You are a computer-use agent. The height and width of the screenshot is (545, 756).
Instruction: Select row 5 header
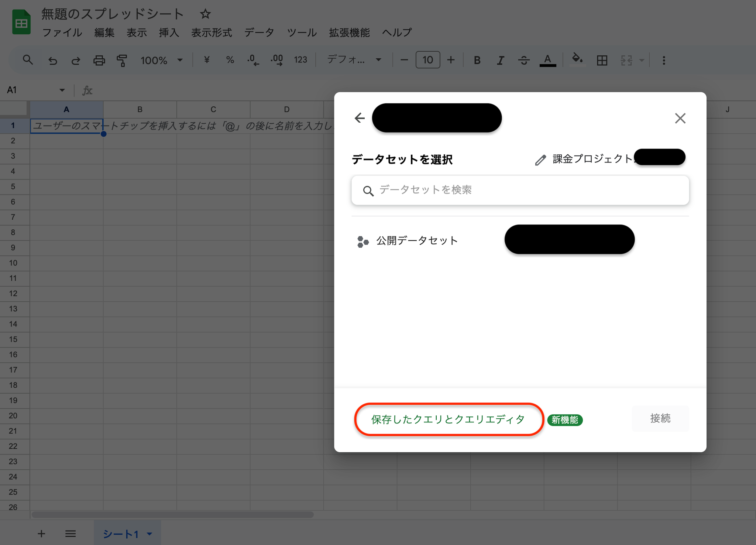pos(13,186)
